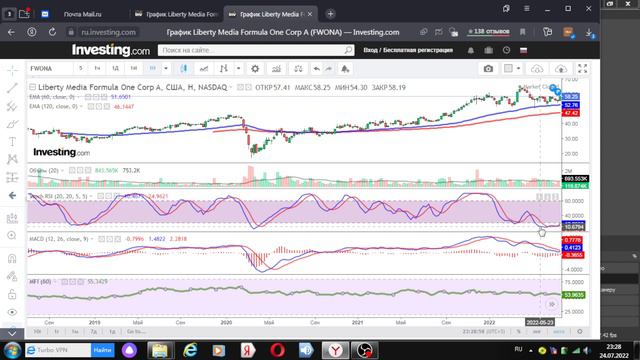The width and height of the screenshot is (640, 360).
Task: Open time interval dropdown arrow
Action: click(x=166, y=69)
